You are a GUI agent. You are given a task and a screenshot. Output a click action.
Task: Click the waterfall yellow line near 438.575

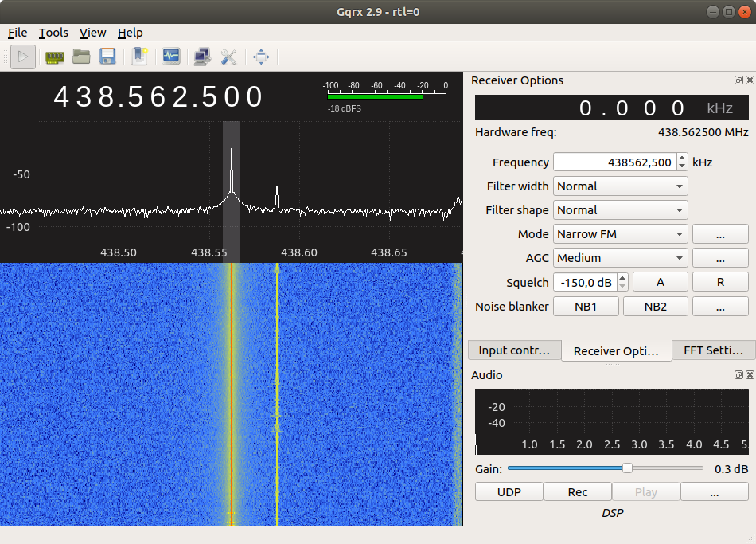[277, 394]
